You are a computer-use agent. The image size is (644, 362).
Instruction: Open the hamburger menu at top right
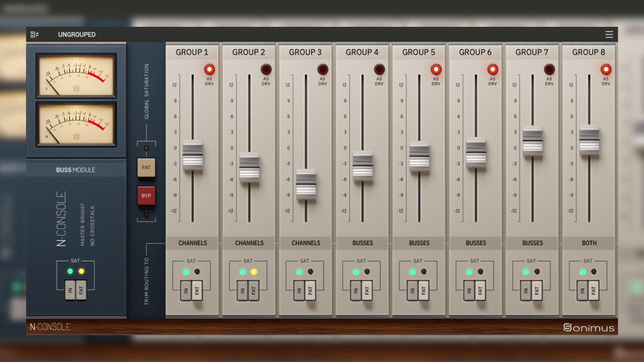(x=609, y=35)
